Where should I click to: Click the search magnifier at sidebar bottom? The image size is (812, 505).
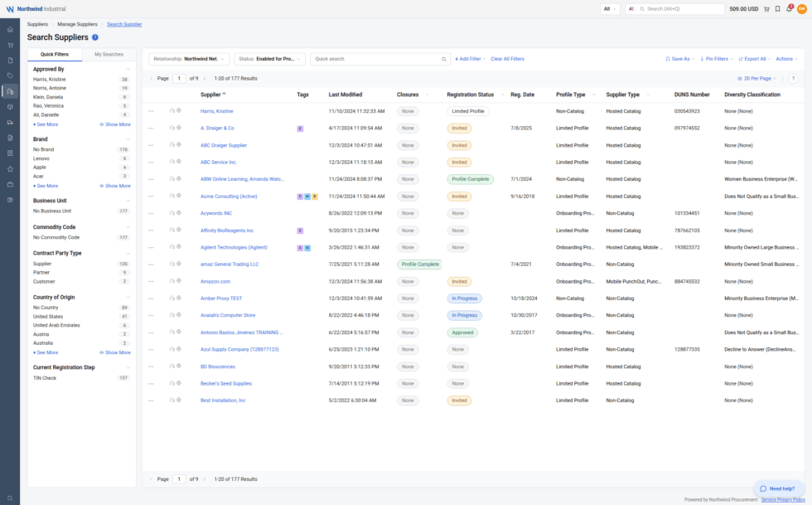[x=10, y=498]
